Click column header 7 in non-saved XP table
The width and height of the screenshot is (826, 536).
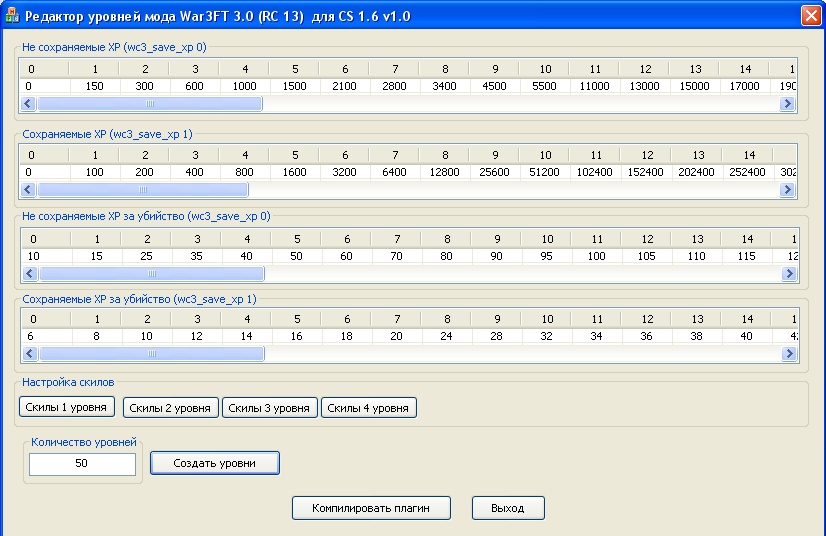[395, 69]
